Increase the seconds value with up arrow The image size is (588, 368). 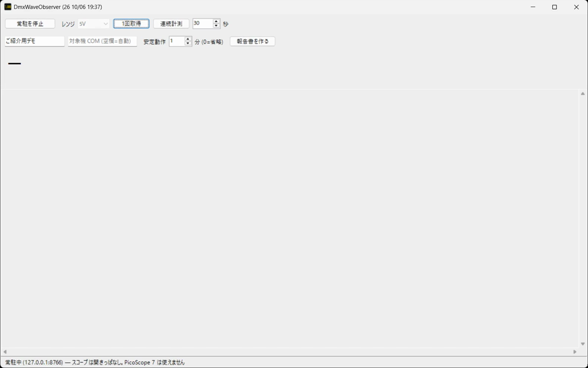click(x=216, y=21)
